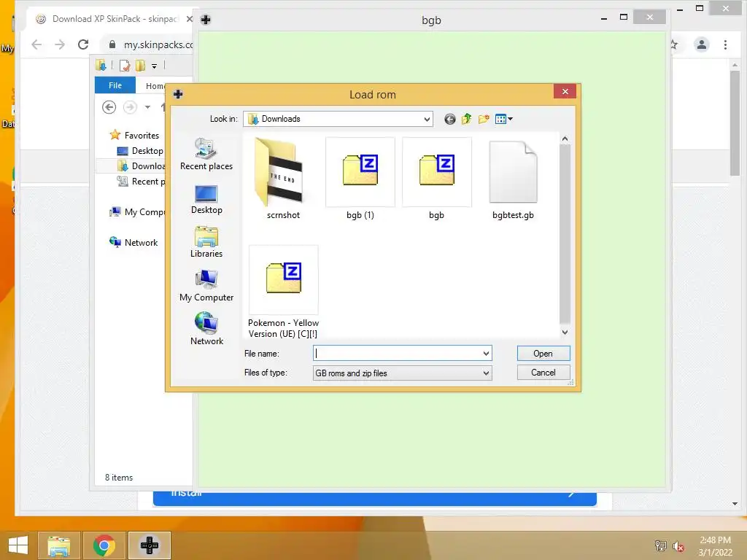The width and height of the screenshot is (747, 560).
Task: Open My Computer in Load rom sidebar
Action: pos(206,286)
